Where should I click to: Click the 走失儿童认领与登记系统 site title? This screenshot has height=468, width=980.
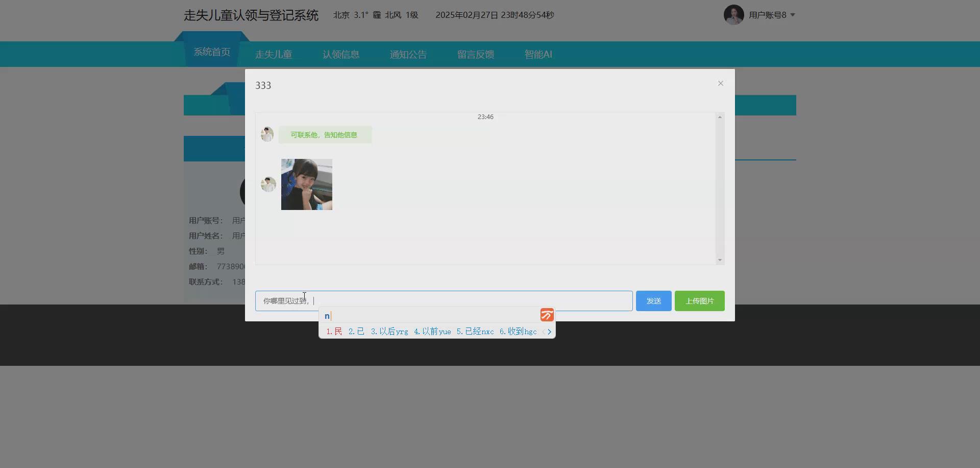pyautogui.click(x=251, y=15)
